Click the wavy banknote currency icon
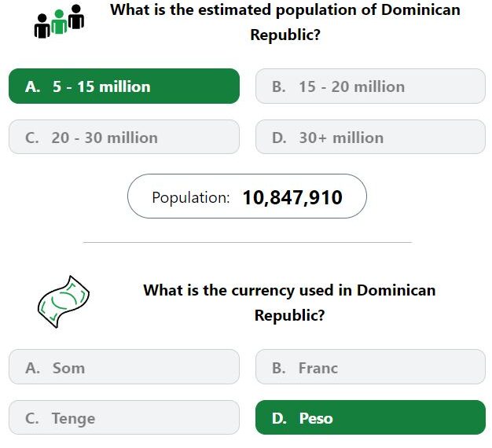Viewport: 492px width, 448px height. [x=64, y=302]
